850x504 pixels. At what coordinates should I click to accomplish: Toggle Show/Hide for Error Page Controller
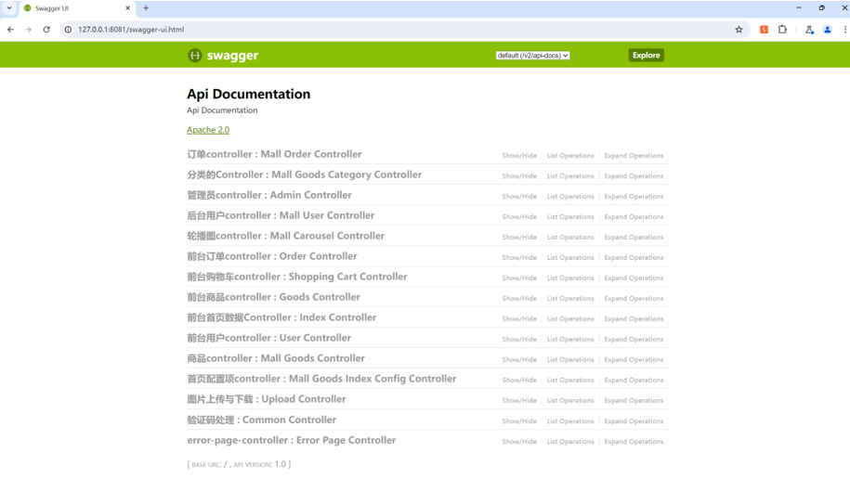coord(519,442)
